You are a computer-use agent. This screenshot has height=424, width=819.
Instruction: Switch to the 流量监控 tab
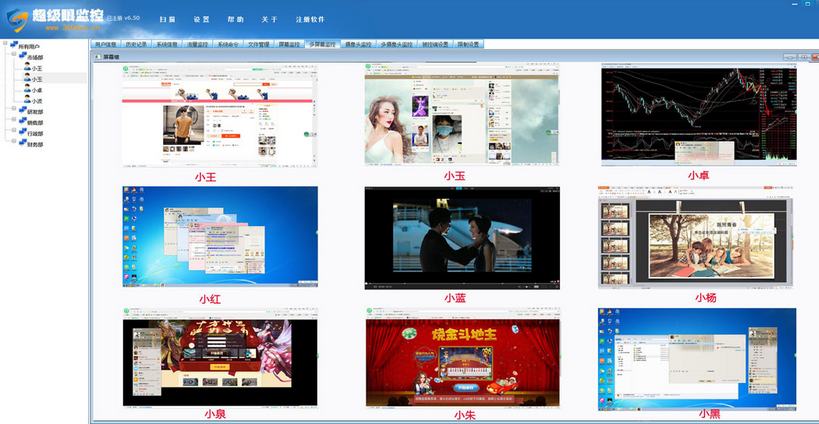point(197,44)
